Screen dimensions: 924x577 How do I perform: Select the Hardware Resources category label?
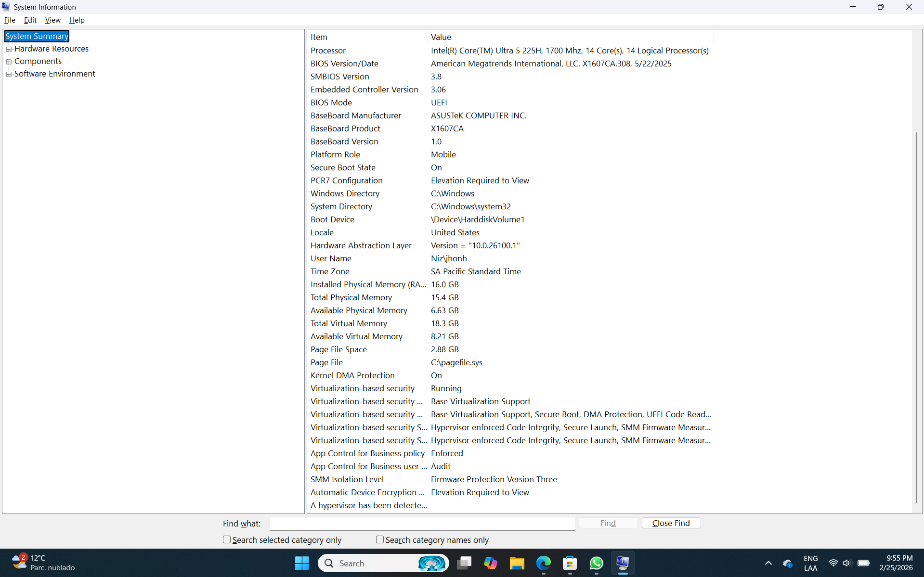pyautogui.click(x=52, y=49)
